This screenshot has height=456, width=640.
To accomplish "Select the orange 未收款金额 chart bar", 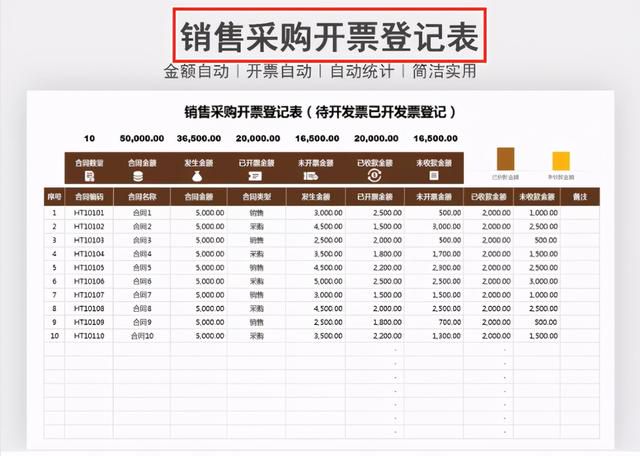I will pyautogui.click(x=561, y=161).
